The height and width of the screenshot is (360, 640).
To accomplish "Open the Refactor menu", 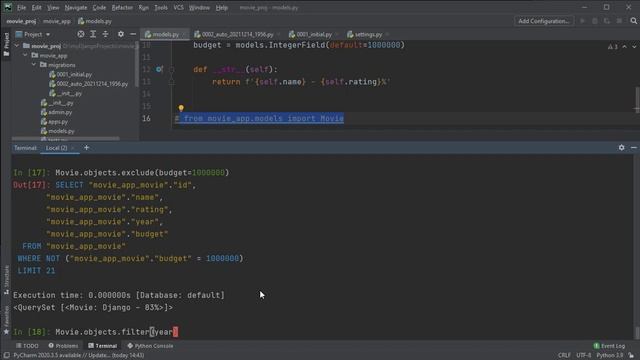I will 122,8.
